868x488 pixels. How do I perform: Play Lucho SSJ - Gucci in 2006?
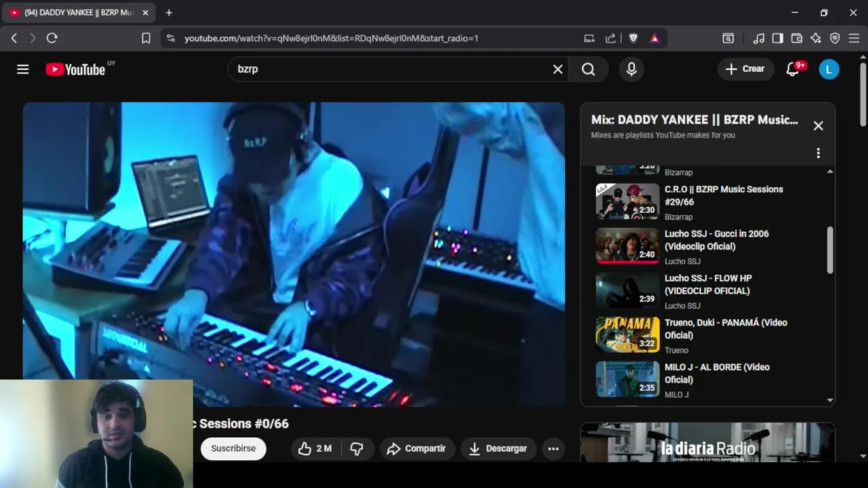click(x=705, y=247)
